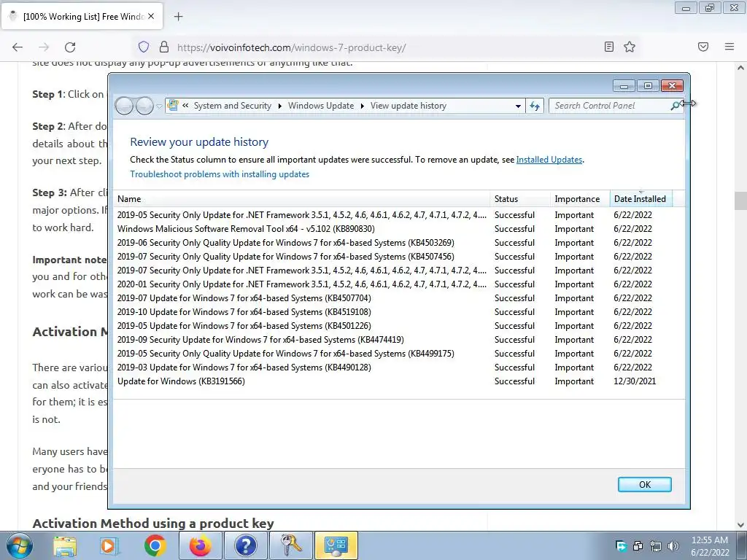Close the Free Windows tab
The width and height of the screenshot is (747, 560).
click(x=151, y=16)
